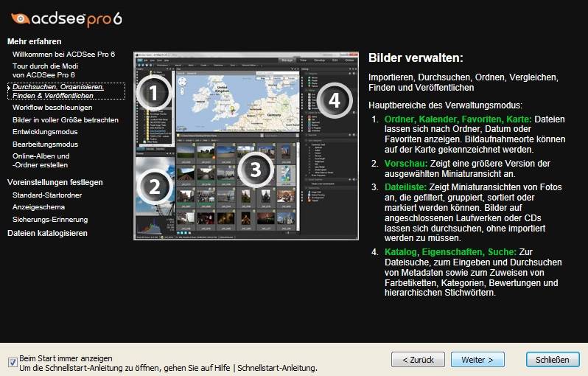The height and width of the screenshot is (376, 588).
Task: Select 'Durchsuchen, Organisieren, Finden & Veröffentlichen' link
Action: point(66,91)
